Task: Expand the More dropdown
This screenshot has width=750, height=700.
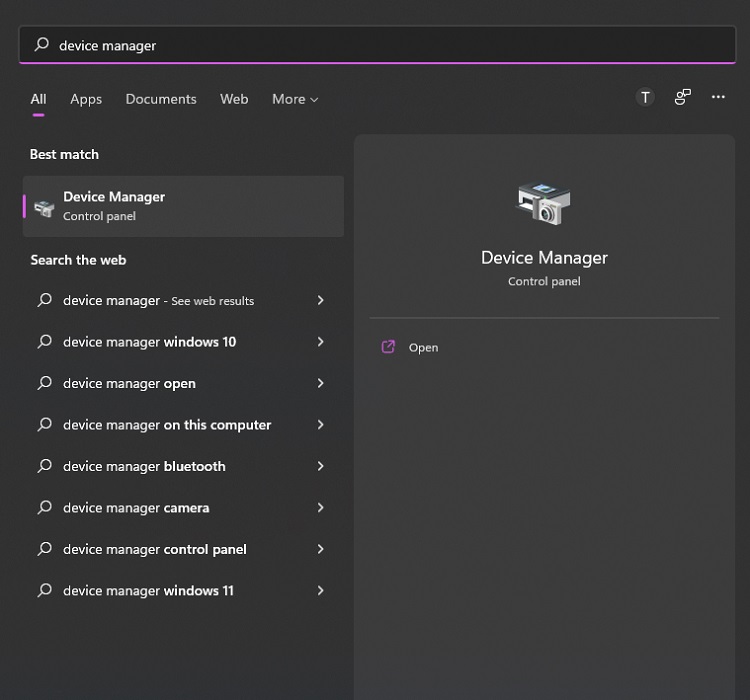Action: click(x=295, y=99)
